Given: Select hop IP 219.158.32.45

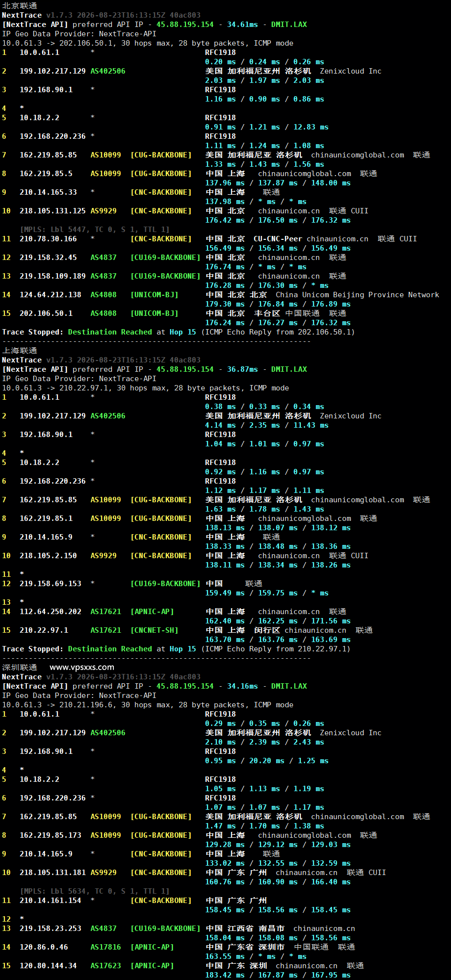Looking at the screenshot, I should pos(48,258).
